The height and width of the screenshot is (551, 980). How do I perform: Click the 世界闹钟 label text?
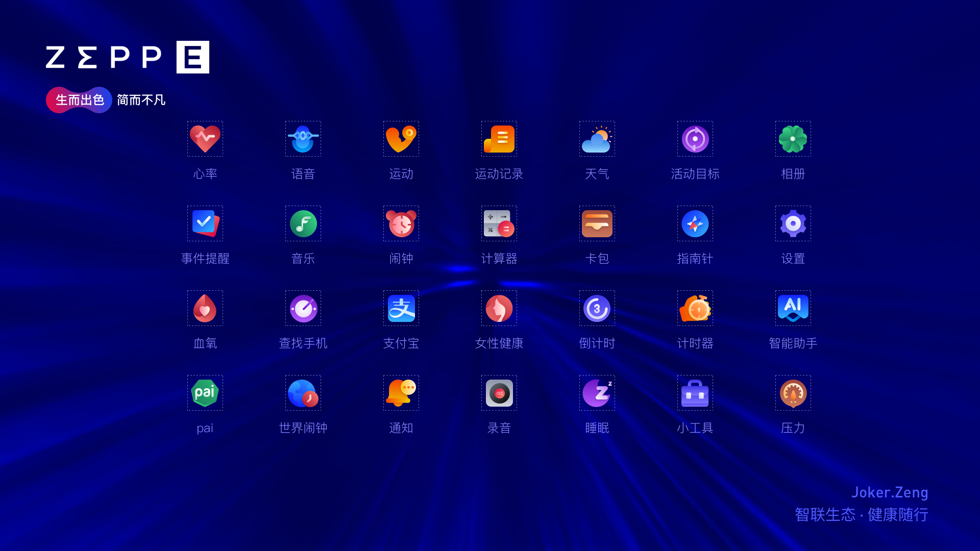(303, 428)
